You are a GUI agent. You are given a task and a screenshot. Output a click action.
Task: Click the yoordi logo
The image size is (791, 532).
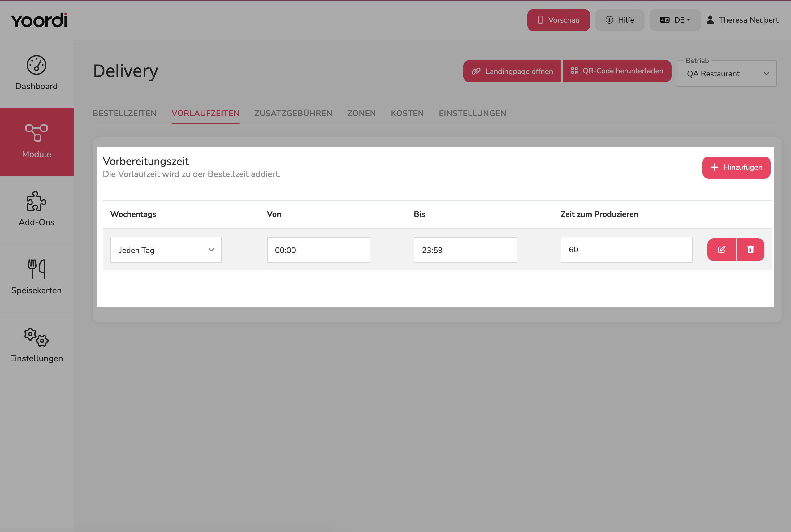[x=39, y=20]
